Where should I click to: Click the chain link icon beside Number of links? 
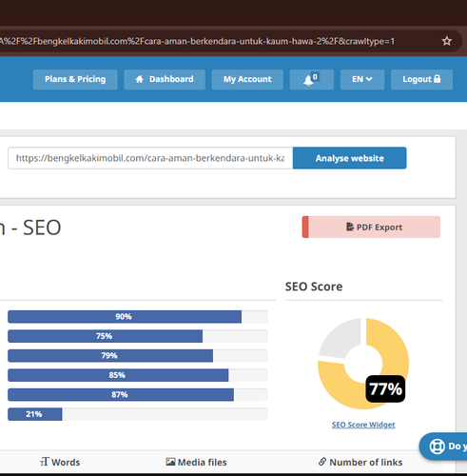pyautogui.click(x=322, y=462)
